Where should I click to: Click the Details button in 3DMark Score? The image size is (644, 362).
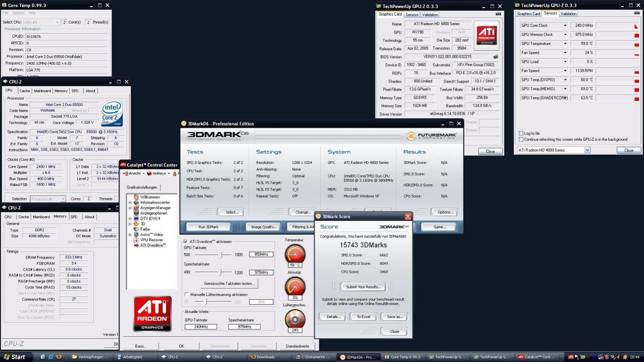[x=334, y=317]
